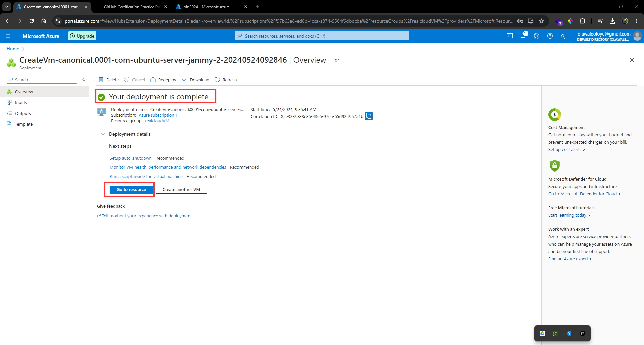Image resolution: width=644 pixels, height=345 pixels.
Task: Open the more options ellipsis beside title
Action: pos(347,60)
